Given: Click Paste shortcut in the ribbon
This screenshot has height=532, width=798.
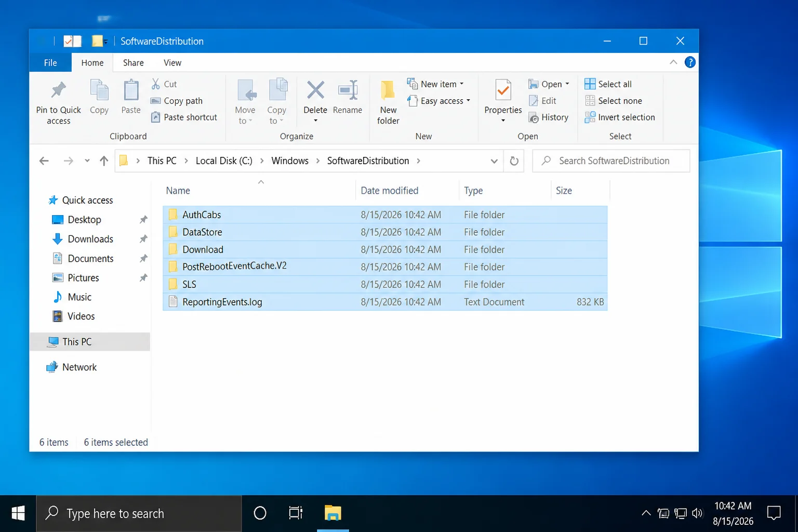Looking at the screenshot, I should pyautogui.click(x=184, y=117).
